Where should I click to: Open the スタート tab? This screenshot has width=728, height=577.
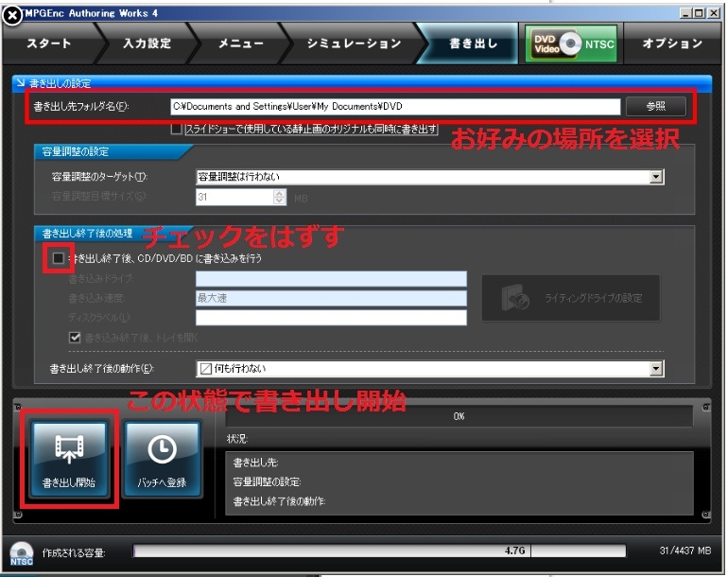[49, 44]
